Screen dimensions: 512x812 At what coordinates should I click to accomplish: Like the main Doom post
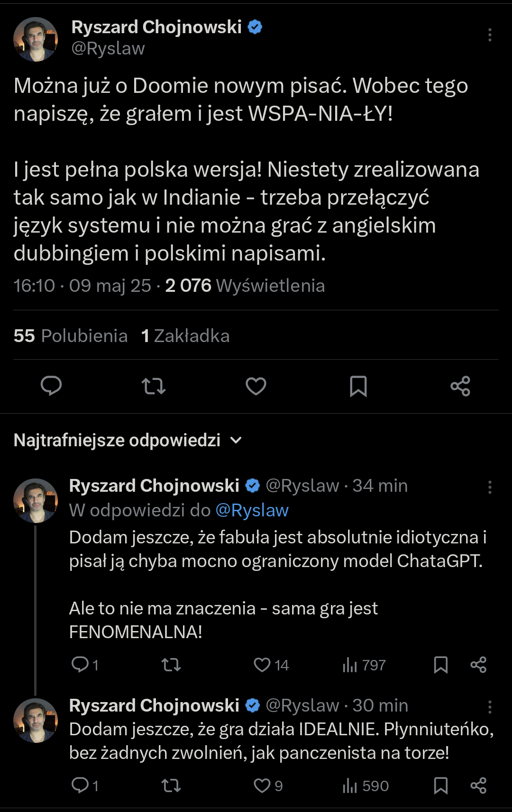pyautogui.click(x=256, y=386)
